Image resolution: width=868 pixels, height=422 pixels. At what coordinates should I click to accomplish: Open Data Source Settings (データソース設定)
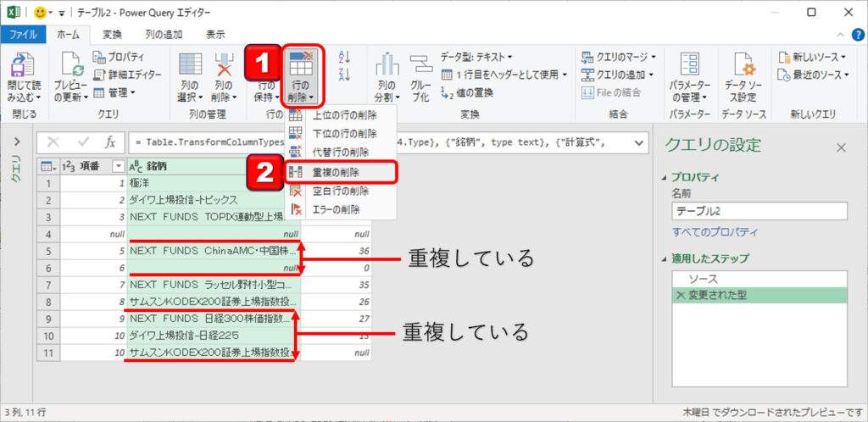(743, 77)
